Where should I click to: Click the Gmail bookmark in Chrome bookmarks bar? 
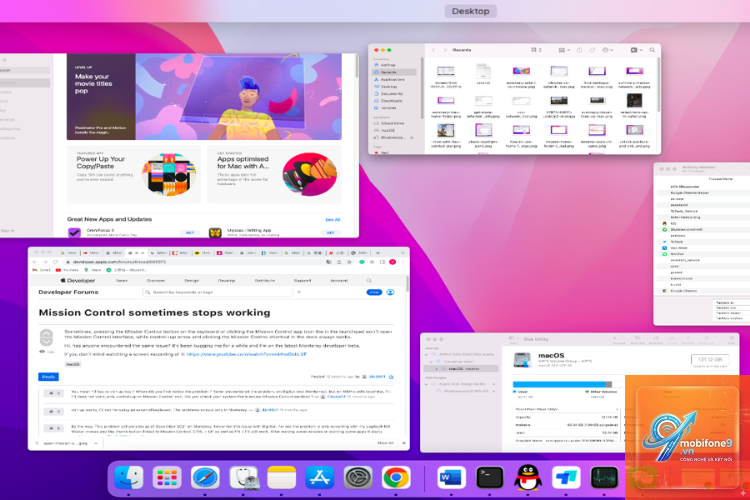(42, 270)
